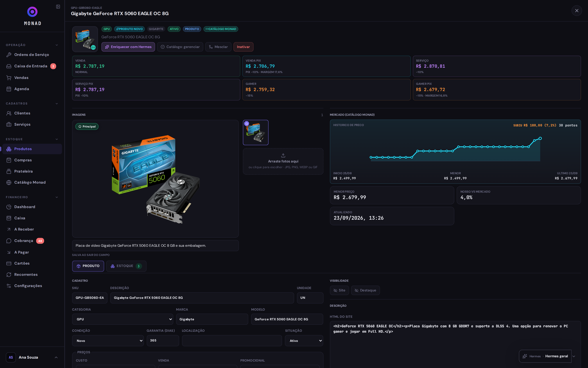
Task: Open Ordens de Serviço wrench icon
Action: point(9,54)
